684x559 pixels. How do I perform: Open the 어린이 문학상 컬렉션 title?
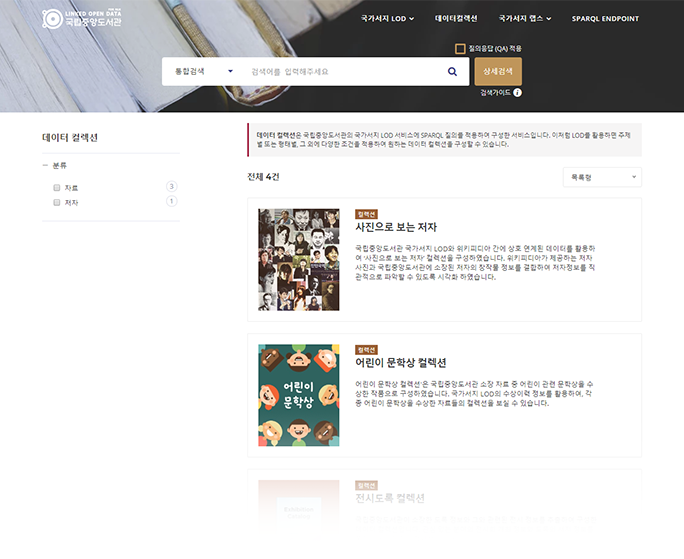click(x=400, y=363)
